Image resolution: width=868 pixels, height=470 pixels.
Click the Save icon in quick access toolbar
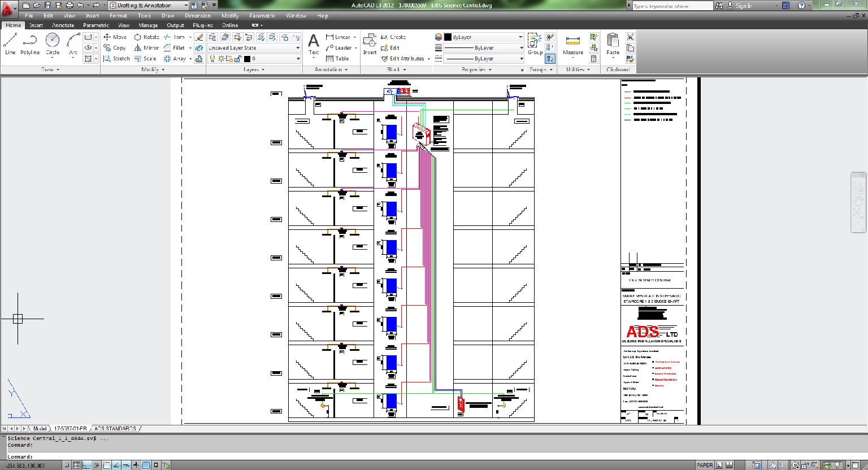coord(47,5)
